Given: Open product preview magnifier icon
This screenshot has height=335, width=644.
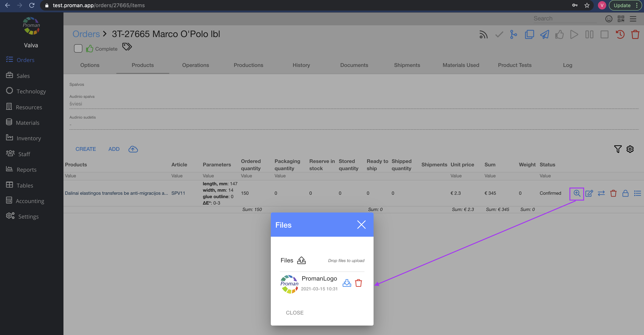Looking at the screenshot, I should tap(577, 193).
